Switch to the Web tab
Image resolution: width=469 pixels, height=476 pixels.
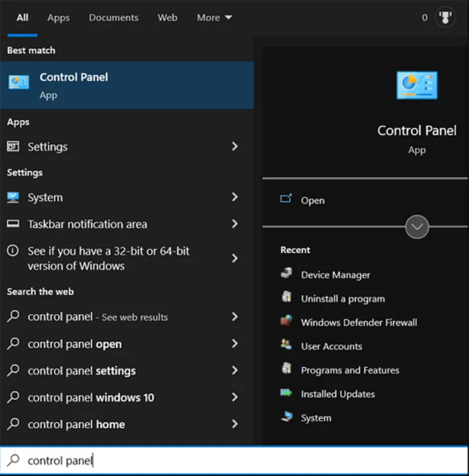coord(167,18)
